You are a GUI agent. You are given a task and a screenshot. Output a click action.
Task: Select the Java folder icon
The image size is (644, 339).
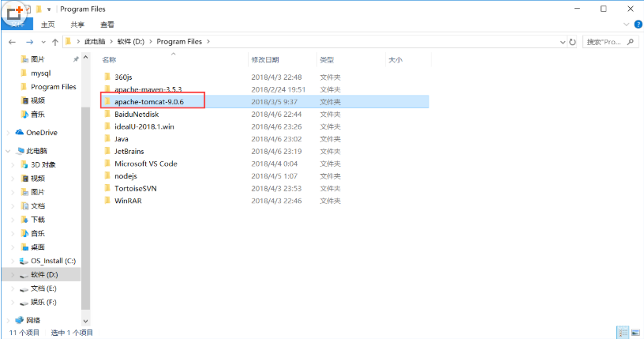click(x=107, y=138)
